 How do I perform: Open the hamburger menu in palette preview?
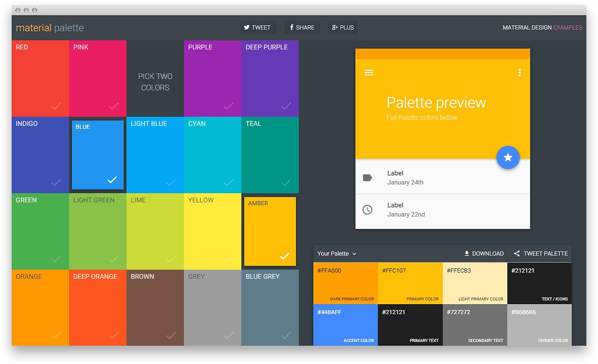click(x=369, y=73)
